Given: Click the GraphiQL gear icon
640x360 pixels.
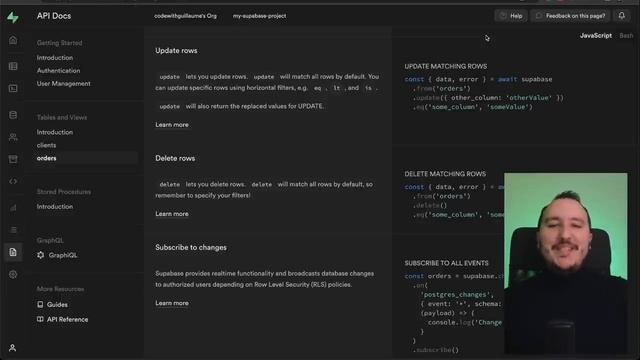Looking at the screenshot, I should click(x=40, y=255).
